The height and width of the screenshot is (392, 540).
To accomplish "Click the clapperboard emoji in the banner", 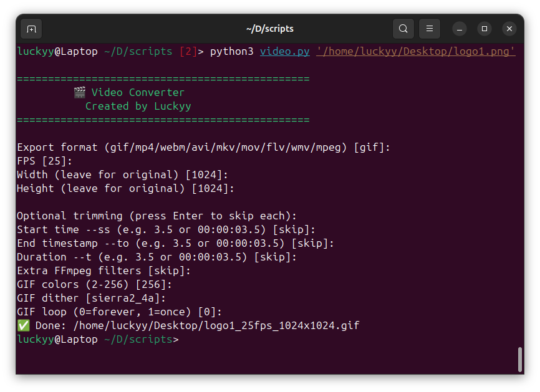I will pyautogui.click(x=79, y=92).
